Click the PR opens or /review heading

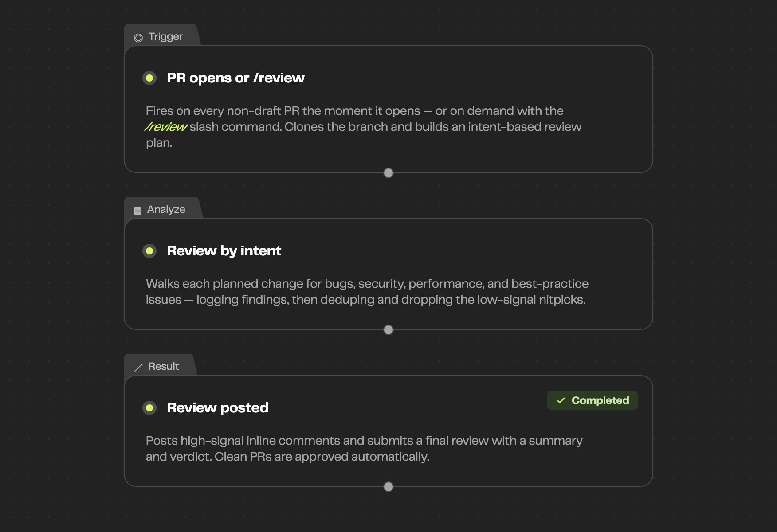[235, 78]
